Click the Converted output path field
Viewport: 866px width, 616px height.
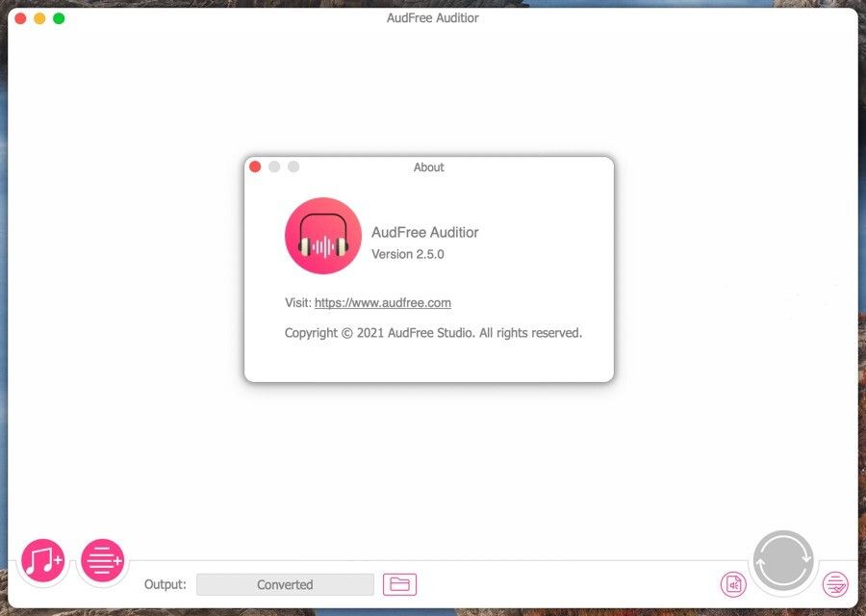[x=285, y=584]
